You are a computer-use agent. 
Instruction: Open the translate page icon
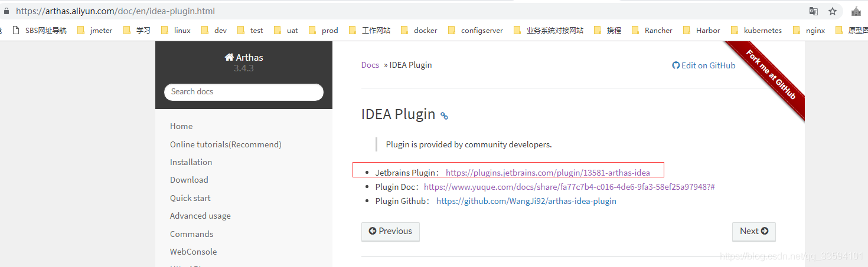[x=814, y=11]
